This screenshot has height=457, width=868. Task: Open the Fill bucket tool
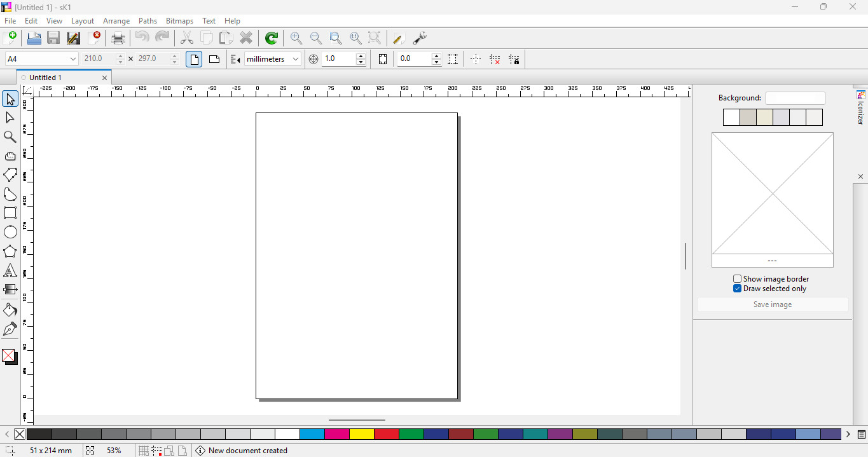10,310
